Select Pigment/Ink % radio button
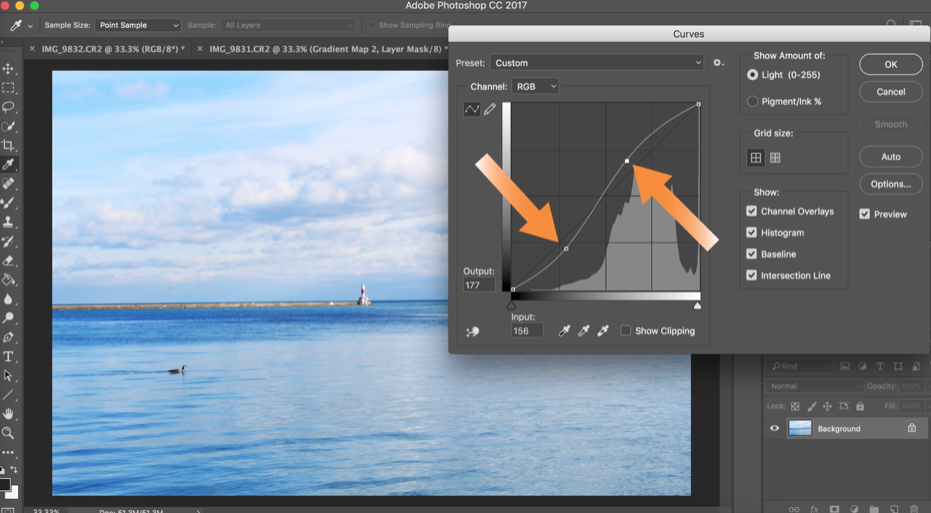This screenshot has width=931, height=513. (x=752, y=102)
